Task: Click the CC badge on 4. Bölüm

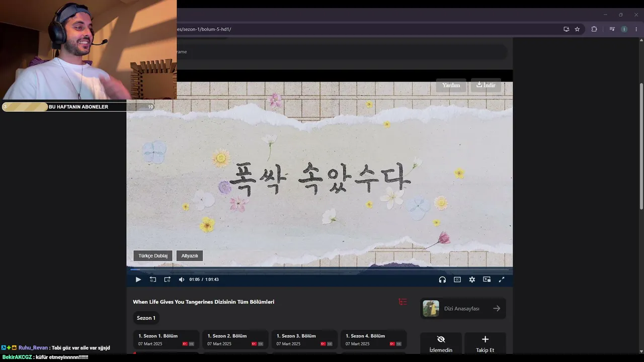Action: [x=398, y=344]
